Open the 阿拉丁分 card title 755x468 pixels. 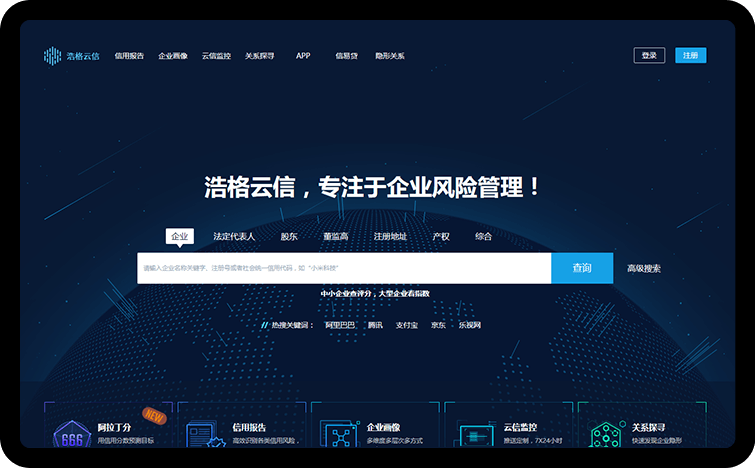tap(114, 428)
